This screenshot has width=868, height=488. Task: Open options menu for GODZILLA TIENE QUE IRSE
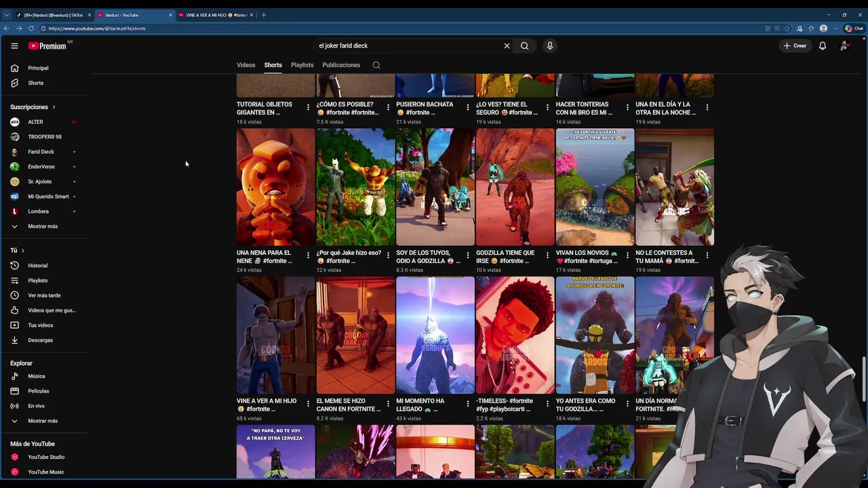click(547, 256)
